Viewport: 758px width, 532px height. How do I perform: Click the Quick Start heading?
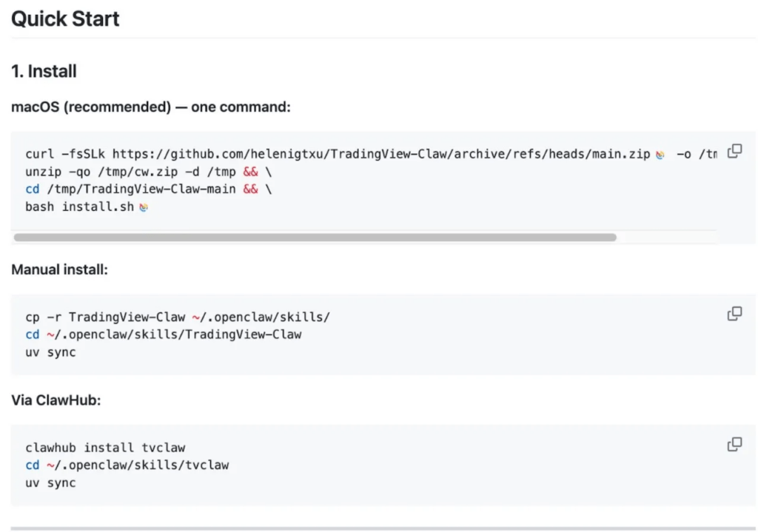[x=65, y=18]
